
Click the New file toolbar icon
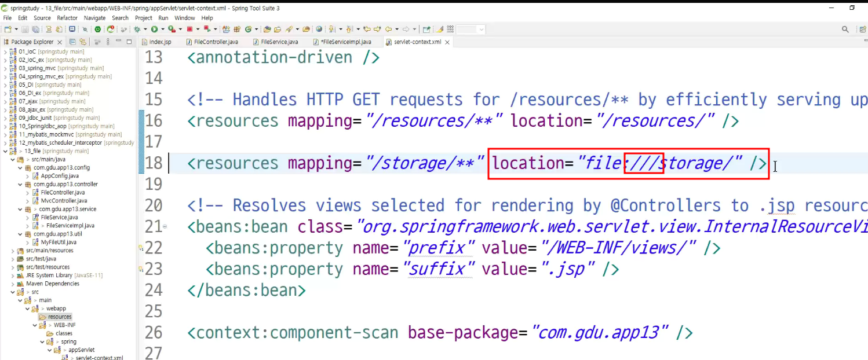coord(8,29)
